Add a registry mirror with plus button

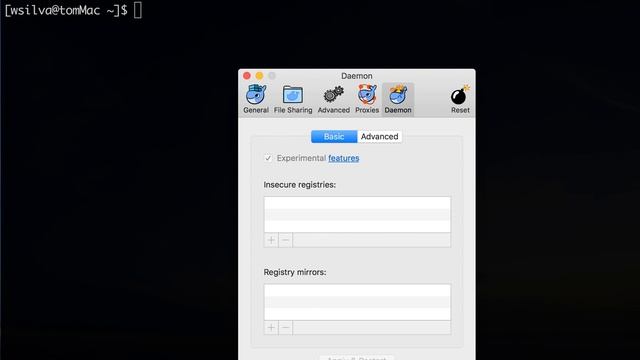point(271,327)
